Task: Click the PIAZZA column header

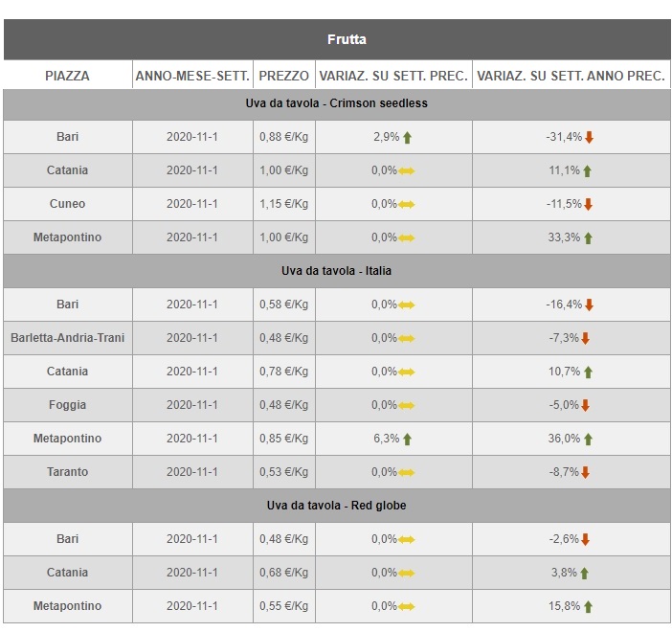Action: click(67, 76)
